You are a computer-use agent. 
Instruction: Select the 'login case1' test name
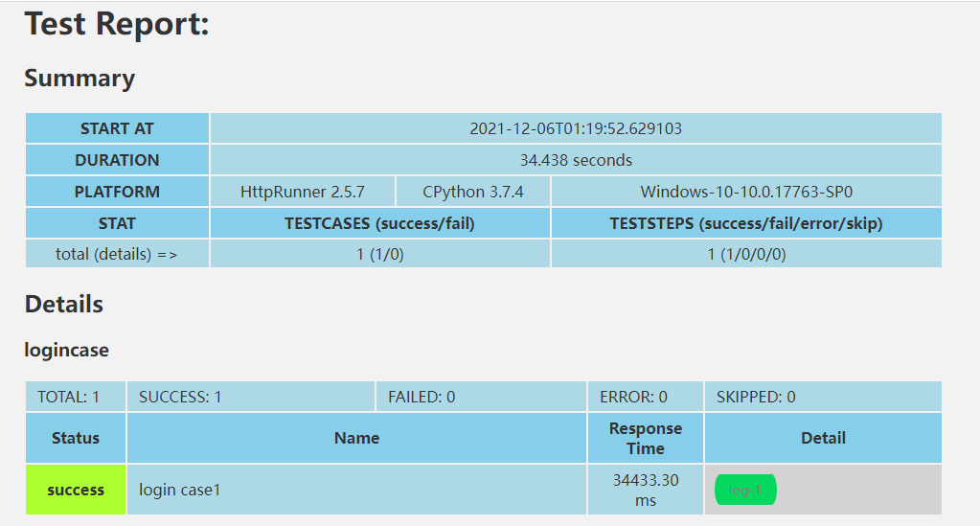coord(179,490)
